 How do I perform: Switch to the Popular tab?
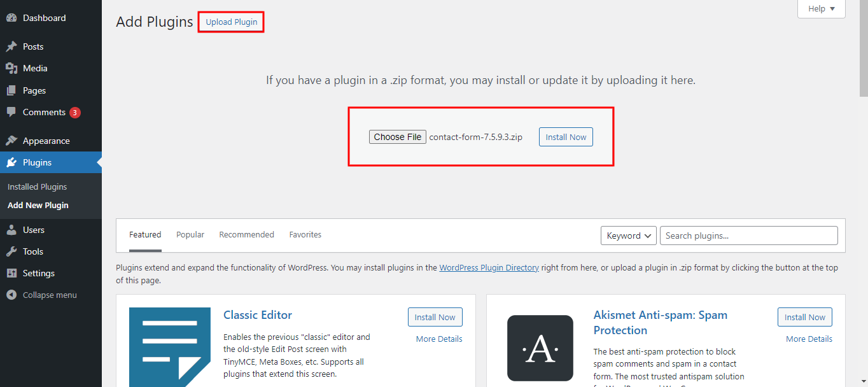click(190, 234)
